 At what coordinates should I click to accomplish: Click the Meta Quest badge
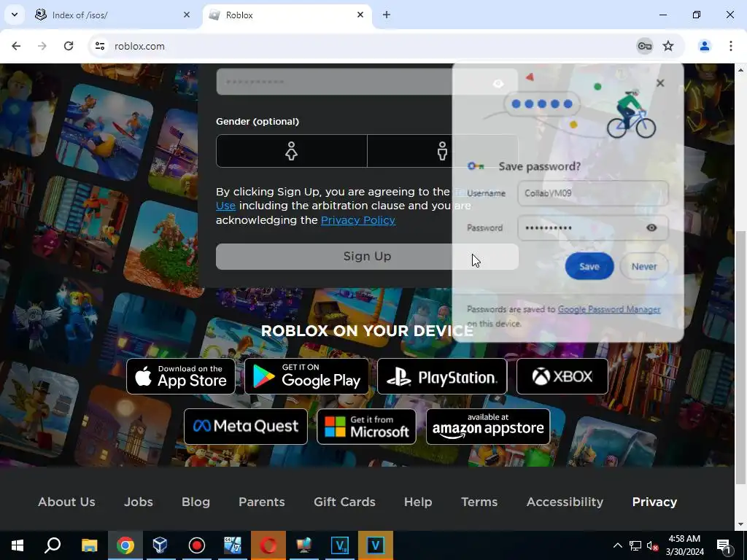(x=246, y=427)
